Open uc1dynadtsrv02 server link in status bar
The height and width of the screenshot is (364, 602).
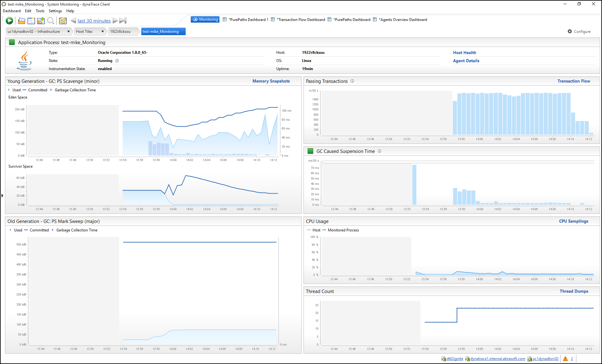[x=545, y=359]
